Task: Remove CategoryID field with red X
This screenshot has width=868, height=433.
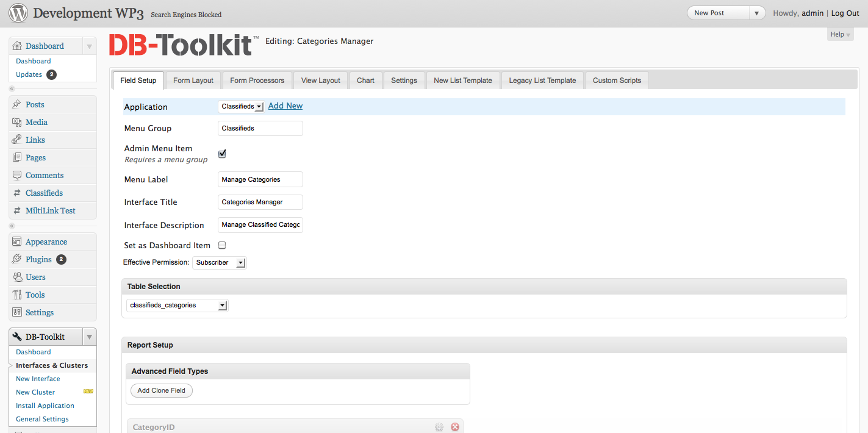Action: tap(455, 427)
